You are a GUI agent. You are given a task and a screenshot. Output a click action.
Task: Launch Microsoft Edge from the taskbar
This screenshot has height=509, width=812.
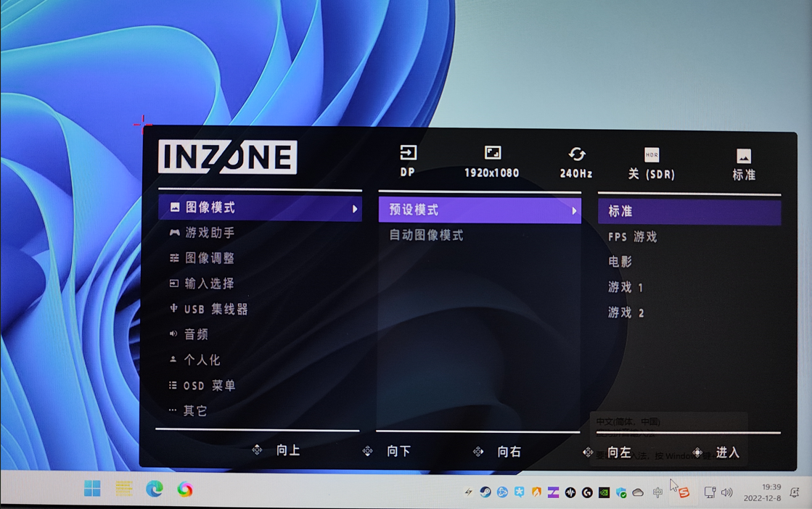[x=155, y=489]
